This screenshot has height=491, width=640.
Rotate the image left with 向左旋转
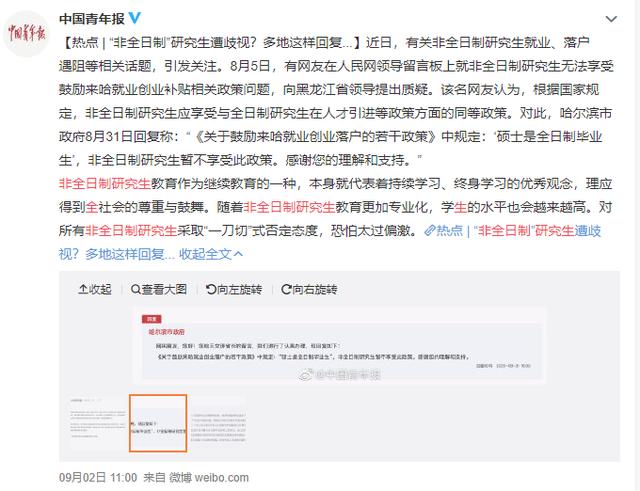coord(234,289)
